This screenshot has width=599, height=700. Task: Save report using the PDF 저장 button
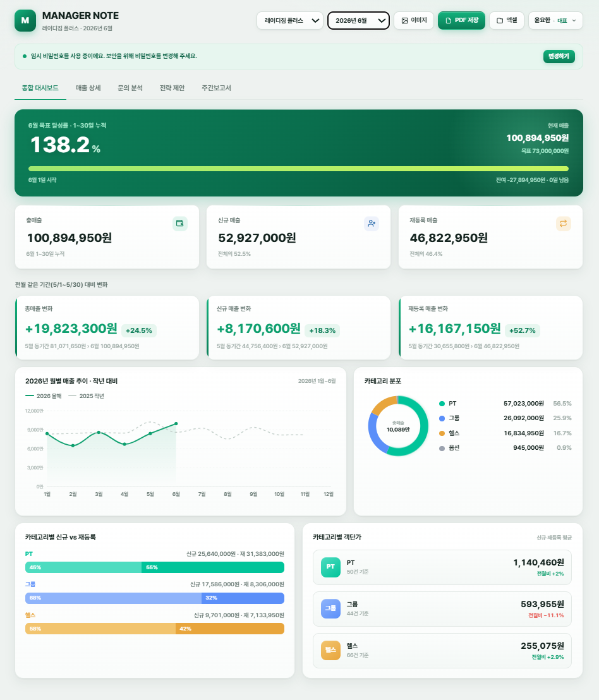tap(461, 21)
